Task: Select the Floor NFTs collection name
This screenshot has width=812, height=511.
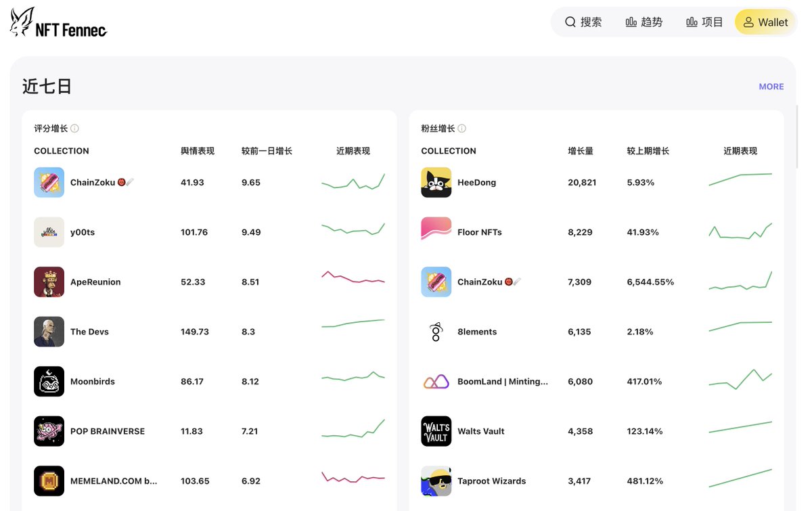Action: [x=480, y=232]
